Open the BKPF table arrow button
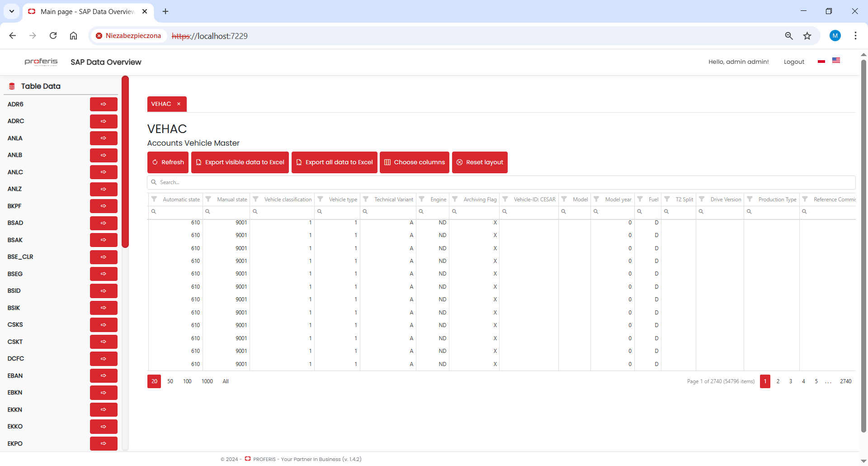This screenshot has width=868, height=466. pyautogui.click(x=104, y=206)
